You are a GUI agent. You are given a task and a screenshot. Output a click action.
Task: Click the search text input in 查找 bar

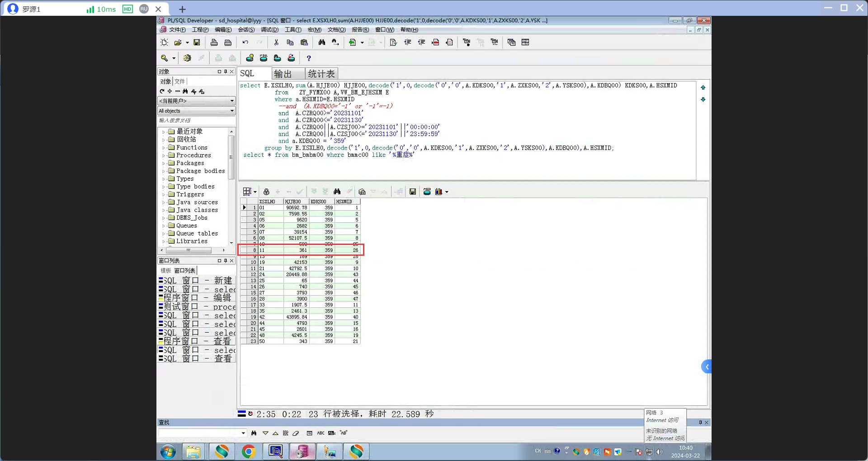click(199, 433)
